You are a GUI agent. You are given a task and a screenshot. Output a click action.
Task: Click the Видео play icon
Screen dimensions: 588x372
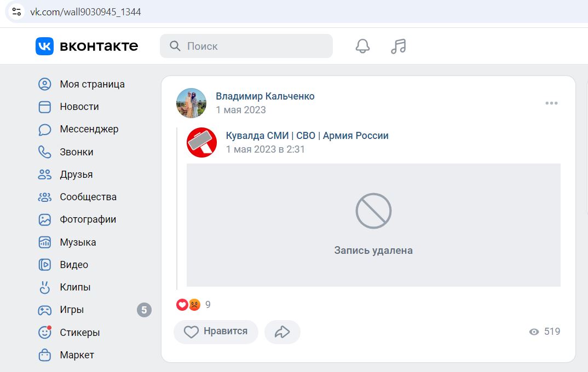point(45,265)
